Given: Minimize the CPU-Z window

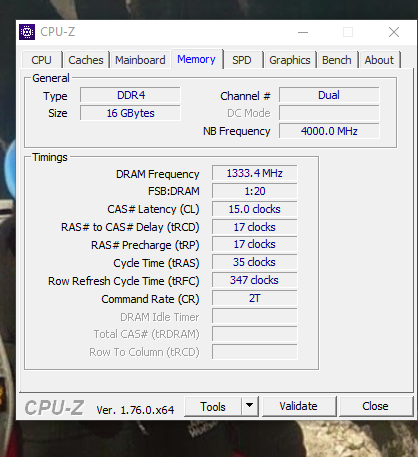Looking at the screenshot, I should point(303,32).
